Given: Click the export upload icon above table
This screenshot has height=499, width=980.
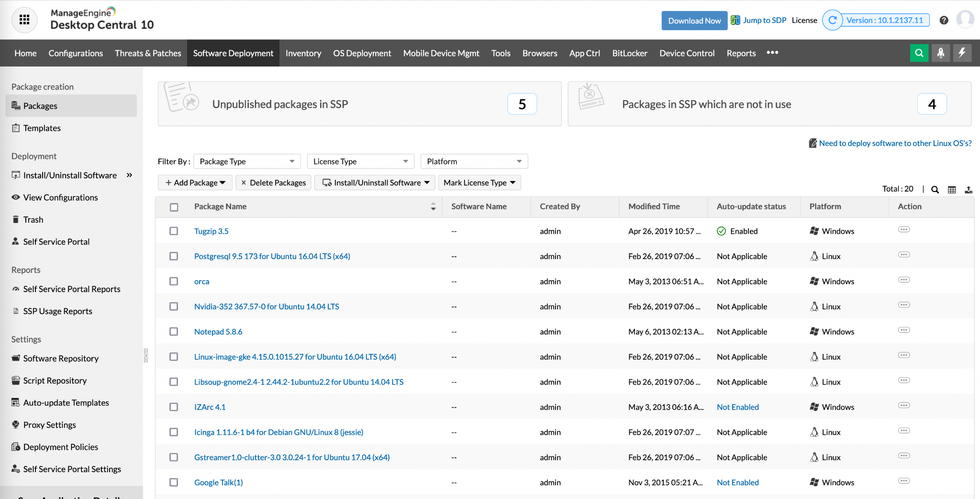Looking at the screenshot, I should coord(969,190).
